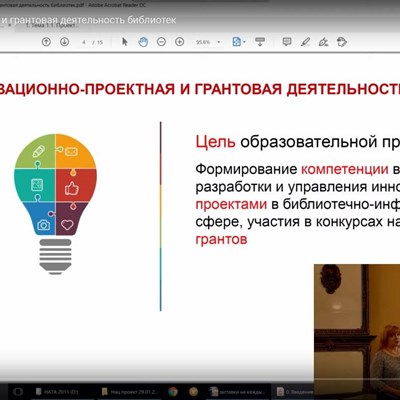Add a comment with sticky note icon
This screenshot has width=400, height=400.
[x=287, y=42]
